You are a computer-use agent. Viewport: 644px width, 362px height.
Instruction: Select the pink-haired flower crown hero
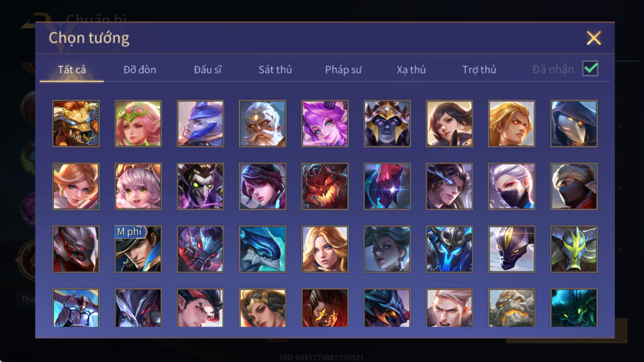click(x=138, y=124)
